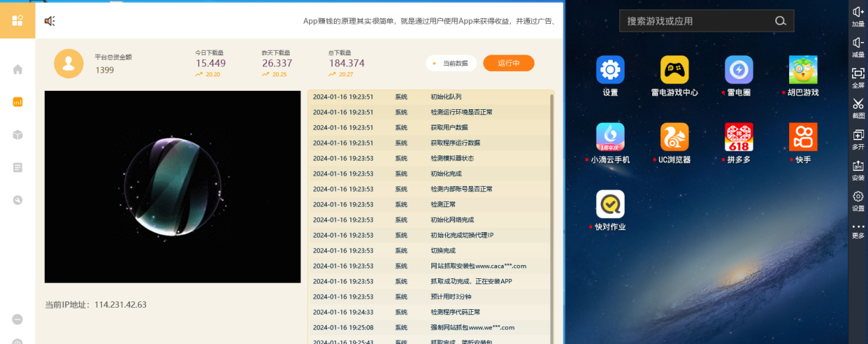Click the 运行中 running button
Viewport: 868px width, 344px height.
508,63
